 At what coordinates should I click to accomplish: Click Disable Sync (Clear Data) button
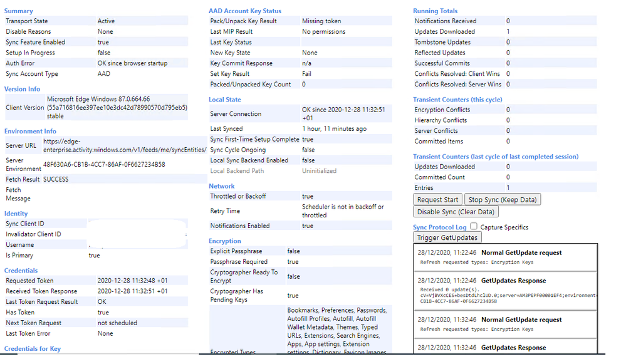[456, 212]
